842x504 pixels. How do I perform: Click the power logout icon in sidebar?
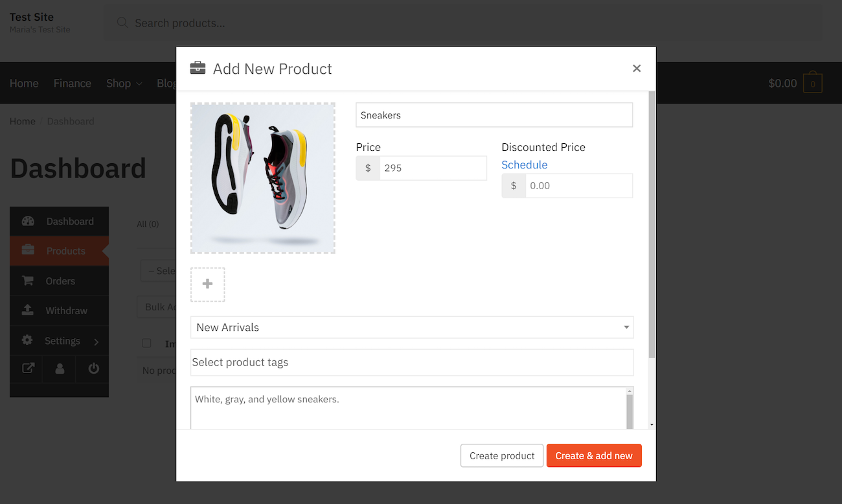click(x=94, y=369)
